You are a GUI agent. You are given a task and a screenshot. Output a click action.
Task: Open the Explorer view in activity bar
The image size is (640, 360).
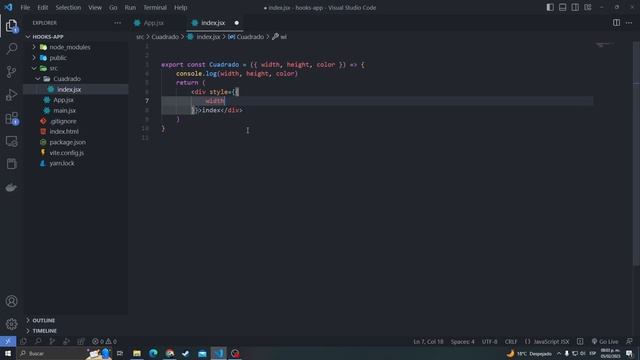tap(11, 26)
